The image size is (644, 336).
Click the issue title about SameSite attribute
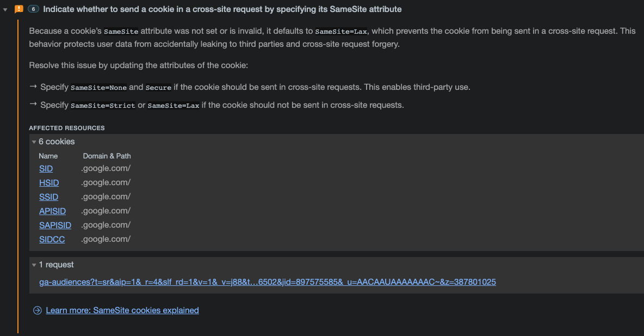(x=222, y=9)
